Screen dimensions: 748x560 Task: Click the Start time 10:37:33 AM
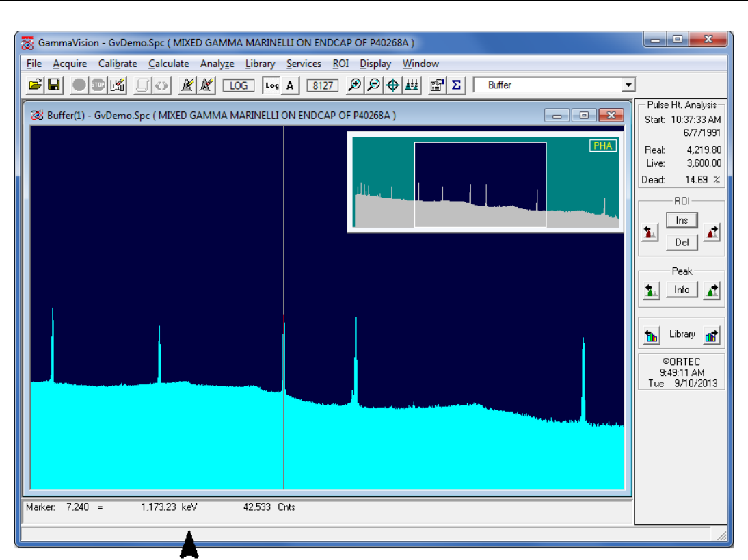(696, 120)
